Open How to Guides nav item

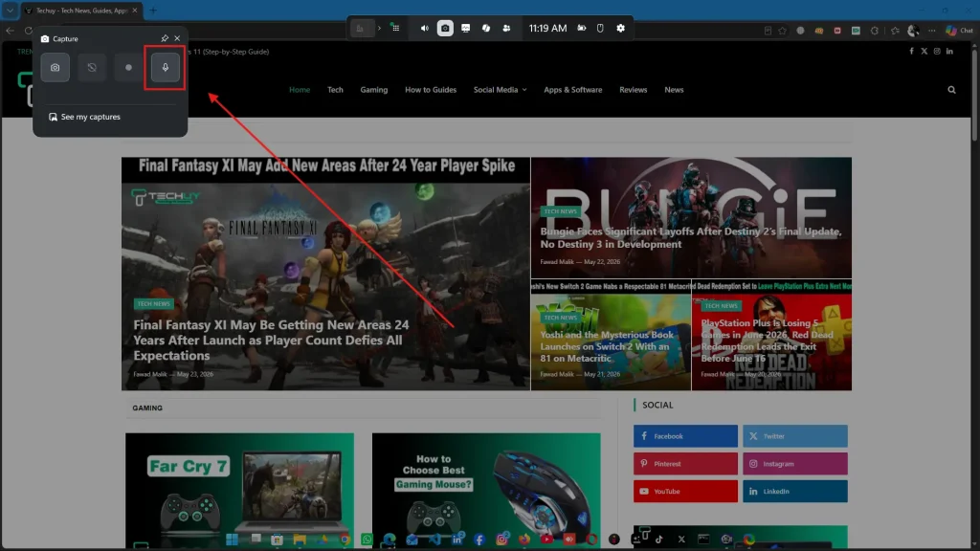(x=431, y=90)
